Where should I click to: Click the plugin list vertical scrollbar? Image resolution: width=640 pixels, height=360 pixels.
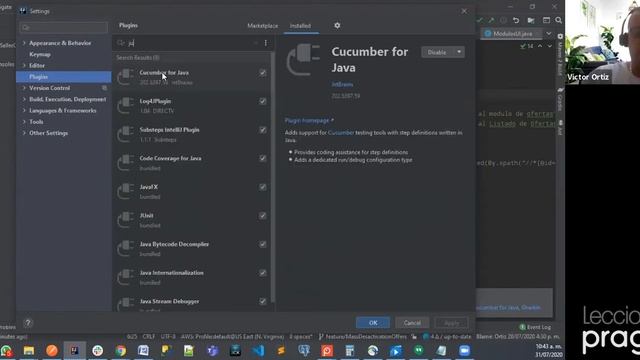(x=273, y=176)
